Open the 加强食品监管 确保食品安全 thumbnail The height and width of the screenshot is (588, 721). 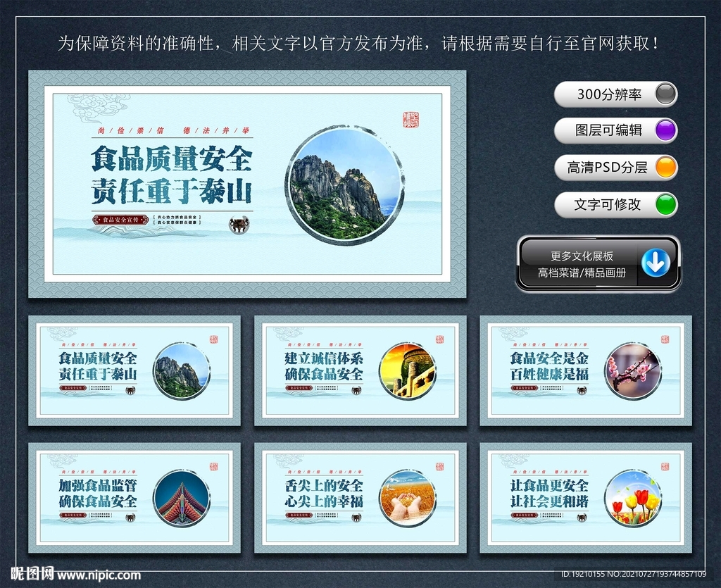click(x=134, y=498)
